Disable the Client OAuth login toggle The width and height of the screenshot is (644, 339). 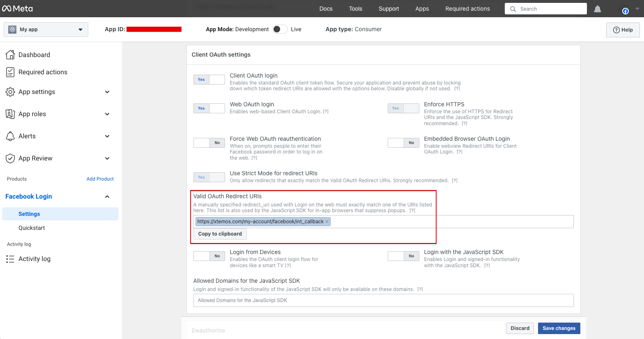pos(209,80)
